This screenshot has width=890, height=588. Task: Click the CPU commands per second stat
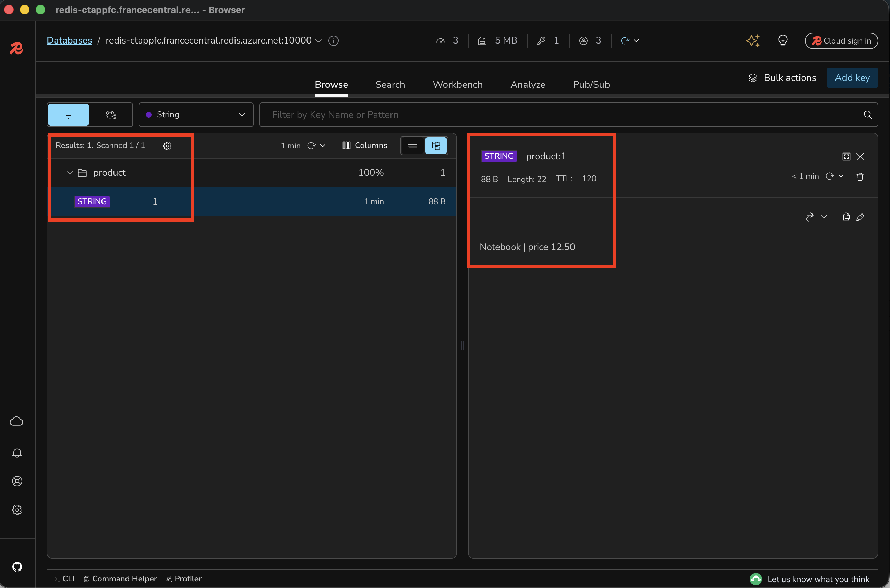[447, 40]
